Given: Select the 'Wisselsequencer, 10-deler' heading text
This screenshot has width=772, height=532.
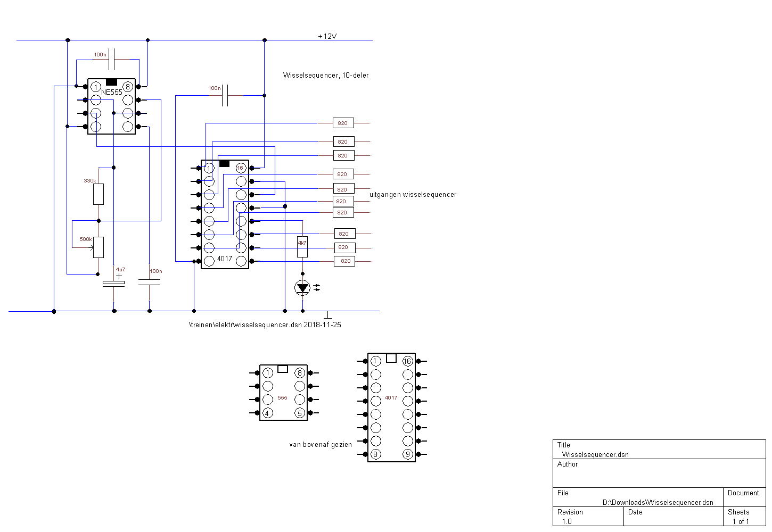Looking at the screenshot, I should click(x=326, y=75).
